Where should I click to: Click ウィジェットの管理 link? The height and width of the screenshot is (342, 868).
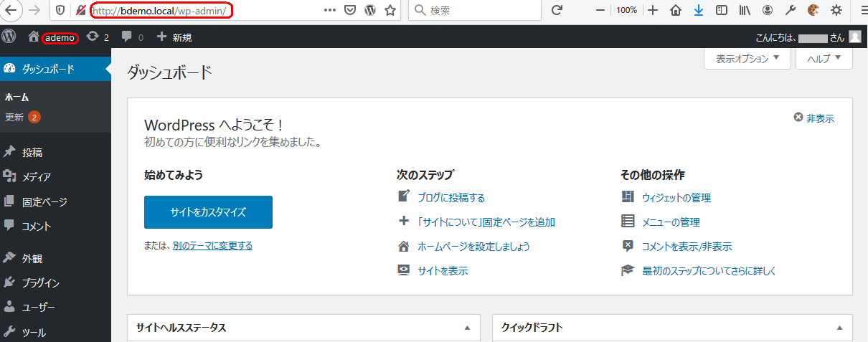point(676,197)
